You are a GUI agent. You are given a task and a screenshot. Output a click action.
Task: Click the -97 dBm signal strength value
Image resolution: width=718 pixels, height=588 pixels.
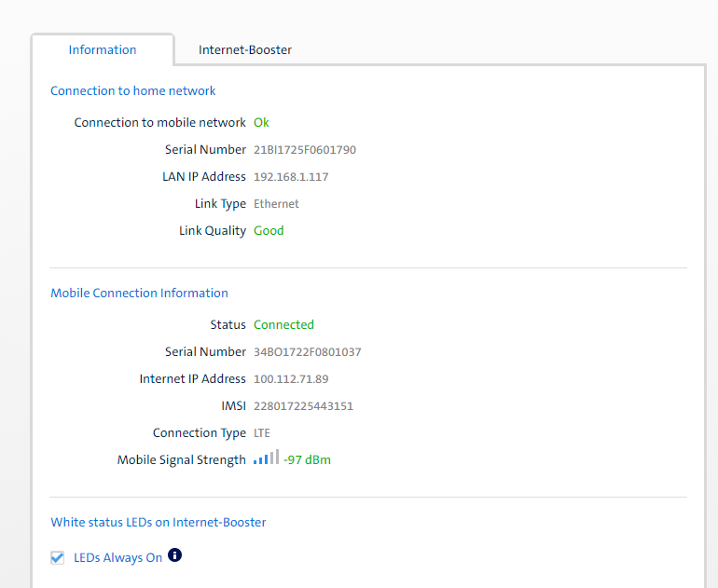tap(307, 459)
